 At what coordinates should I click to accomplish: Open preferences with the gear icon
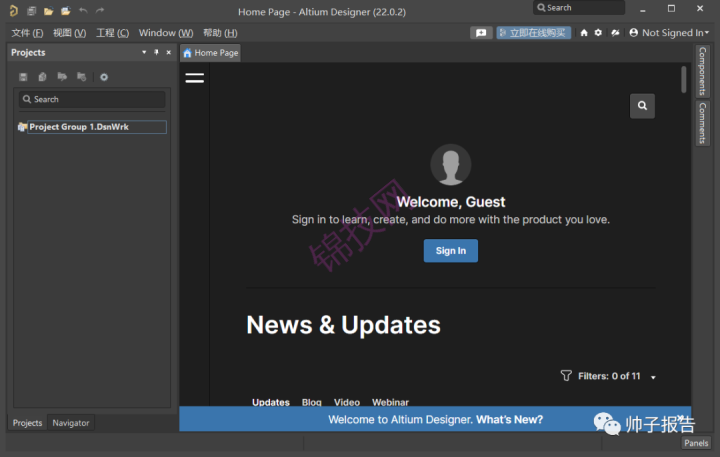(x=598, y=33)
